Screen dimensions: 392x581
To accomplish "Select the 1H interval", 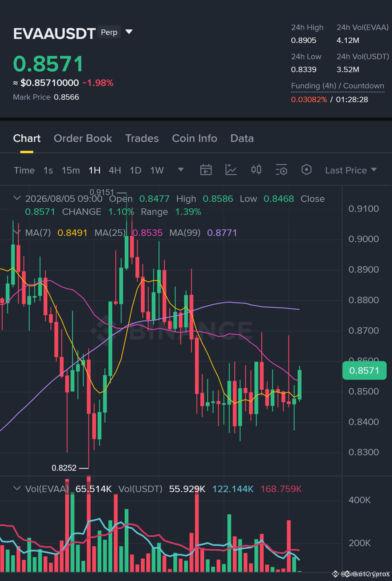I will coord(95,170).
